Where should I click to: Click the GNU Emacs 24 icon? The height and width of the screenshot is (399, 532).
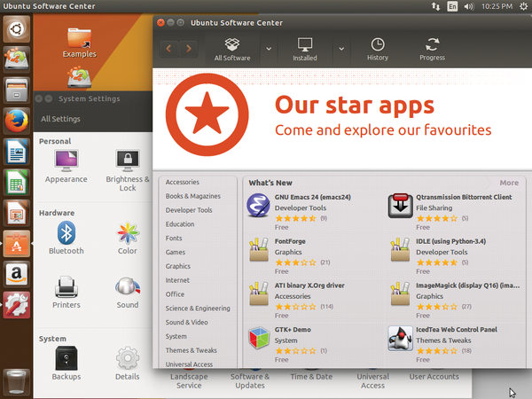(x=258, y=206)
